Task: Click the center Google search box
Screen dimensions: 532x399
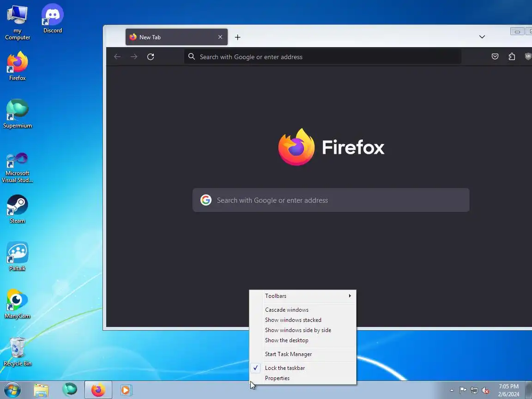Action: (x=331, y=200)
